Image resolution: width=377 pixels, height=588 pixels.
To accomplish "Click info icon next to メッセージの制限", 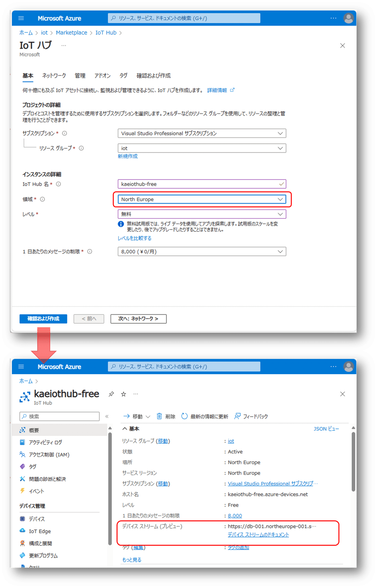I will point(90,252).
